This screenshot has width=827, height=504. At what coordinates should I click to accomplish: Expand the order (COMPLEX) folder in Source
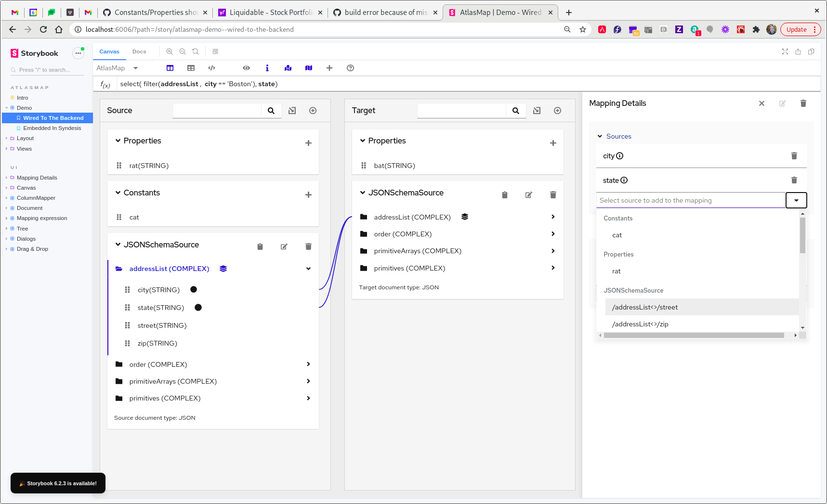(308, 364)
